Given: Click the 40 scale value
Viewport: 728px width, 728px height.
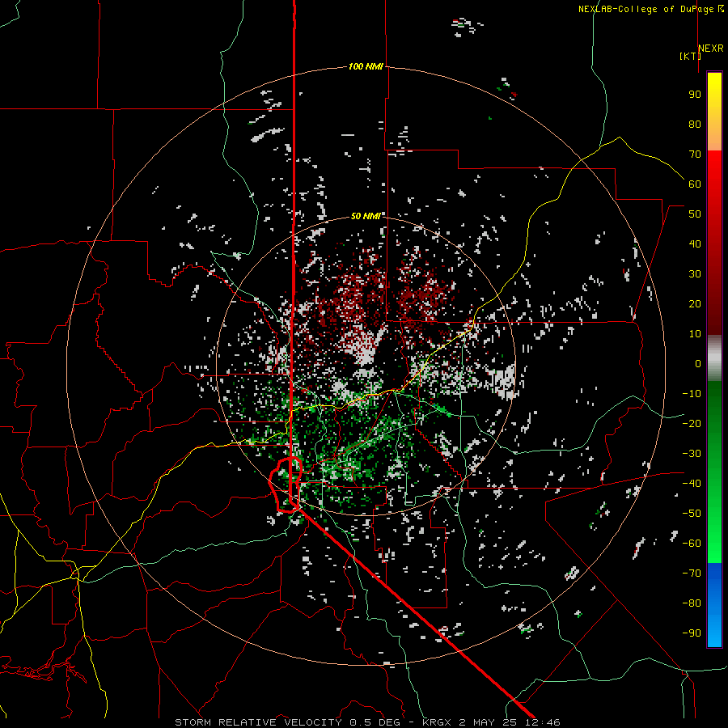Looking at the screenshot, I should (695, 244).
